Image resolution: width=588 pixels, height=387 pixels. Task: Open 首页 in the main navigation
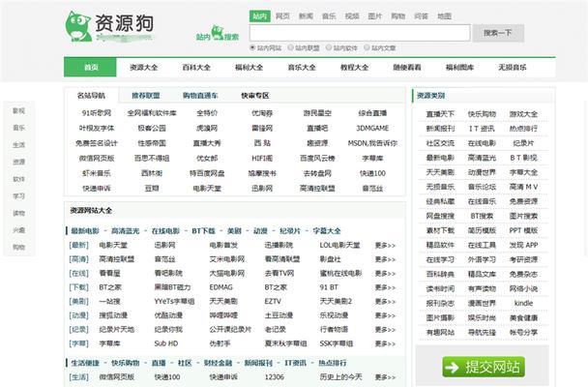[90, 68]
